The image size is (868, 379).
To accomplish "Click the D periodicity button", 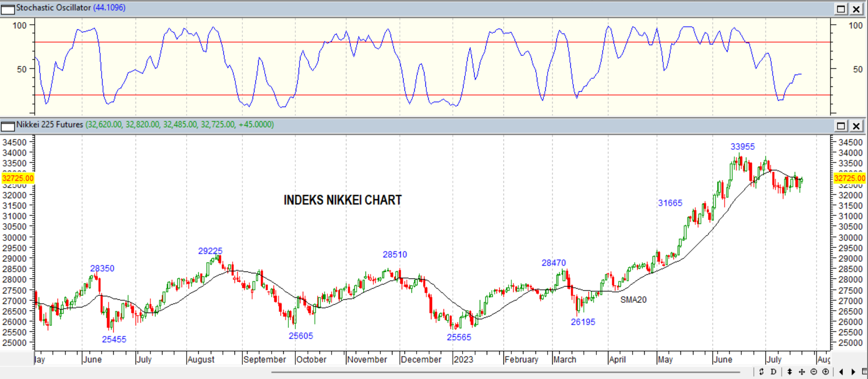I will [x=773, y=372].
